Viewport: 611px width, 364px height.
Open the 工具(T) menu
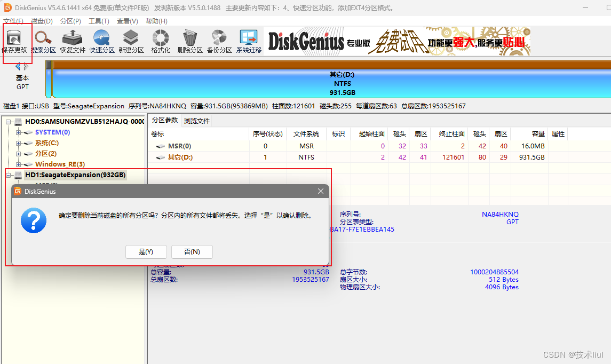(x=99, y=21)
